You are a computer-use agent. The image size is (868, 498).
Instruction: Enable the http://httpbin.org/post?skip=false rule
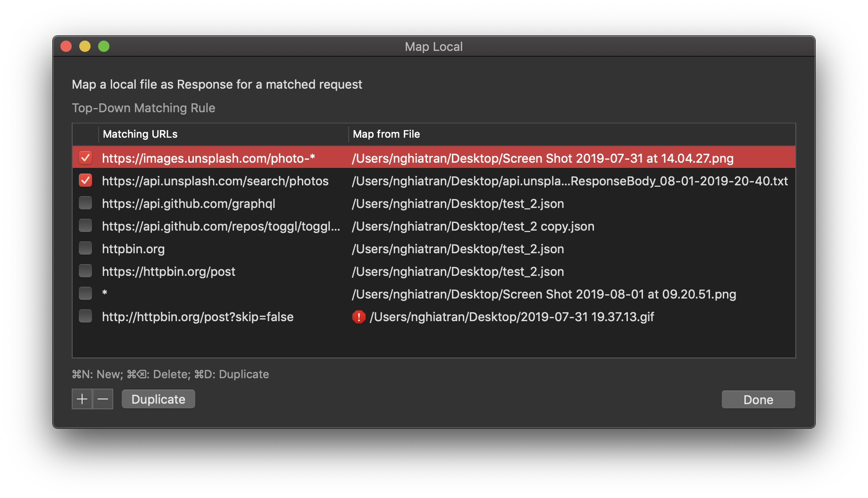(85, 316)
